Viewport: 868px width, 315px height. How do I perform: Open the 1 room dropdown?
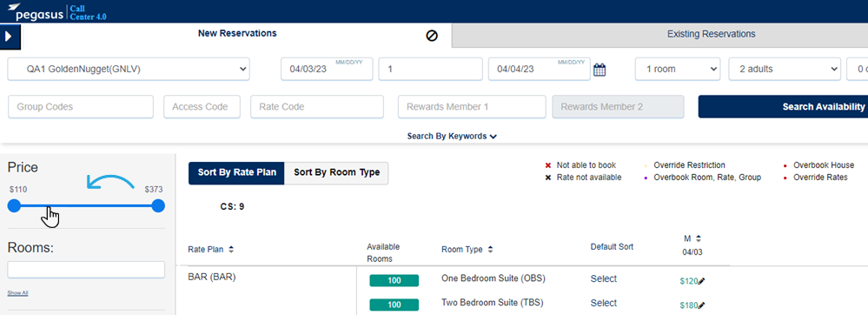click(x=678, y=70)
